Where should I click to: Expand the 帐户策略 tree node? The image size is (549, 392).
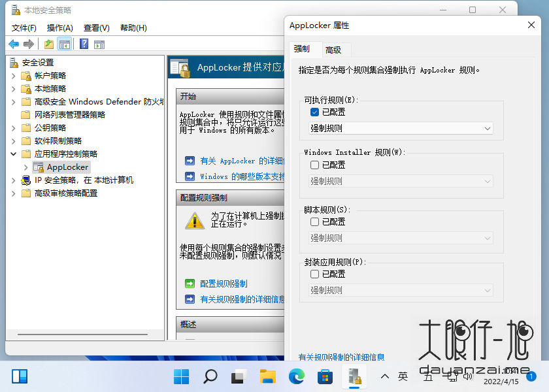tap(14, 75)
